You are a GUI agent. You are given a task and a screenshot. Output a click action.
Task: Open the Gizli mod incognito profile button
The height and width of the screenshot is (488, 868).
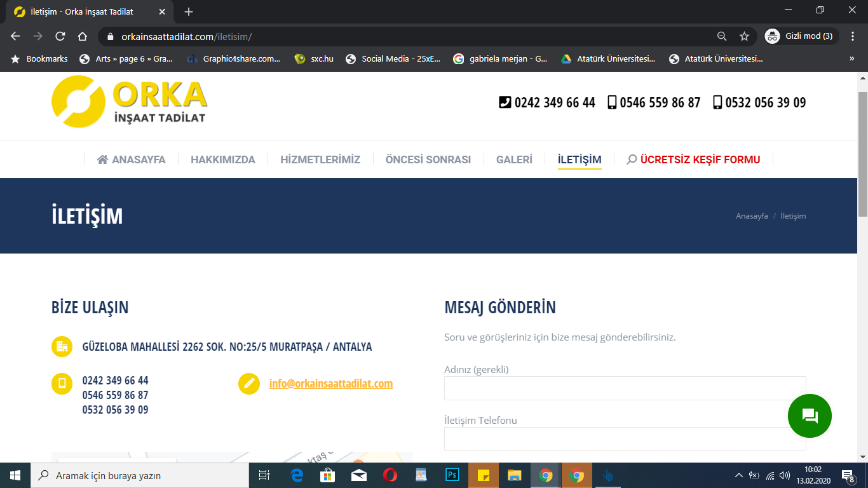tap(801, 36)
